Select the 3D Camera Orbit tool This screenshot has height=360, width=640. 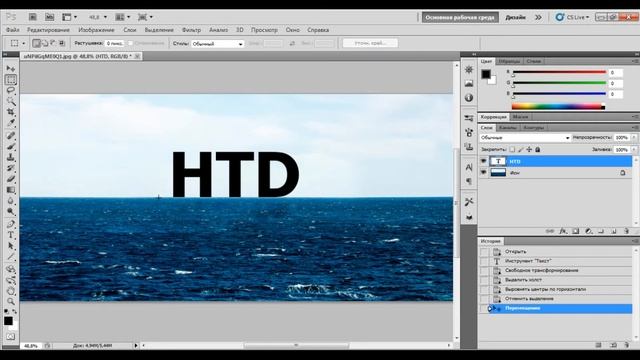point(11,280)
